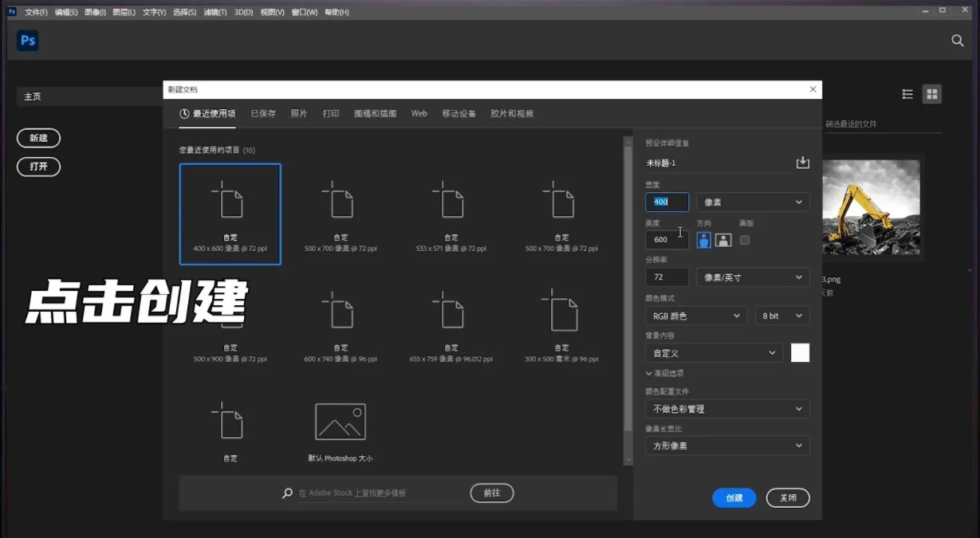Click the Adobe Stock search magnifier icon
The width and height of the screenshot is (980, 538).
(x=287, y=493)
